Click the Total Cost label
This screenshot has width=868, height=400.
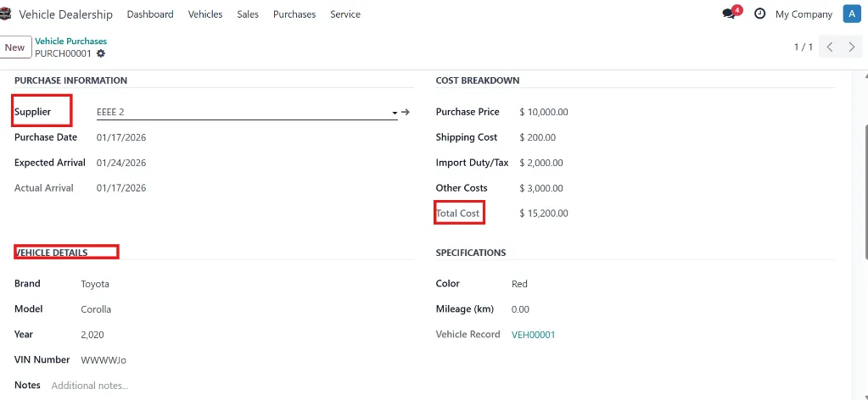(x=458, y=213)
